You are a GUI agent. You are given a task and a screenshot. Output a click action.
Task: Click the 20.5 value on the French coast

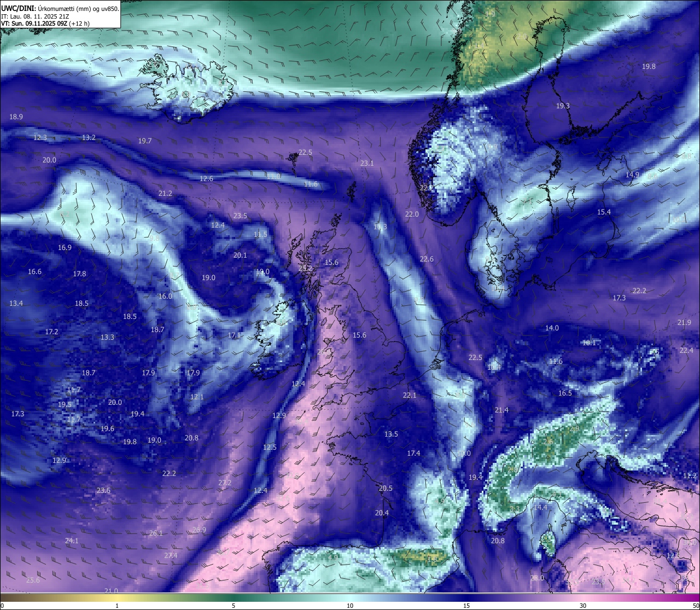[x=386, y=488]
